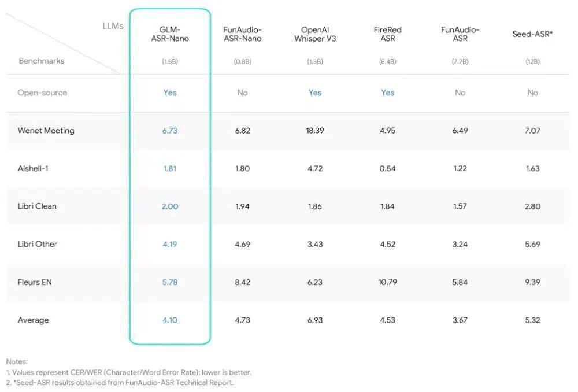Screen dimensions: 578x392
Task: Select Whisper V3's Wenet Meeting score 18.39
Action: (x=315, y=131)
